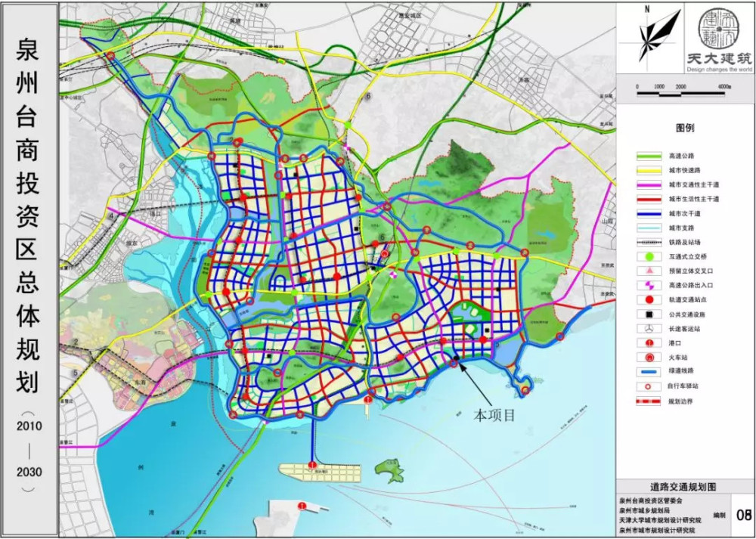
Task: Click the black square public transport icon
Action: coord(649,314)
